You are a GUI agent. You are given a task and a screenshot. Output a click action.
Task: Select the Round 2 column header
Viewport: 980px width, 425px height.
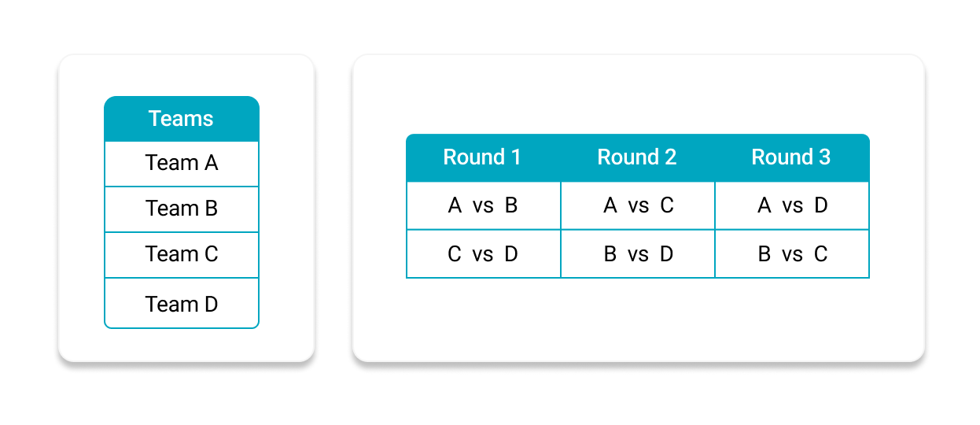coord(637,157)
